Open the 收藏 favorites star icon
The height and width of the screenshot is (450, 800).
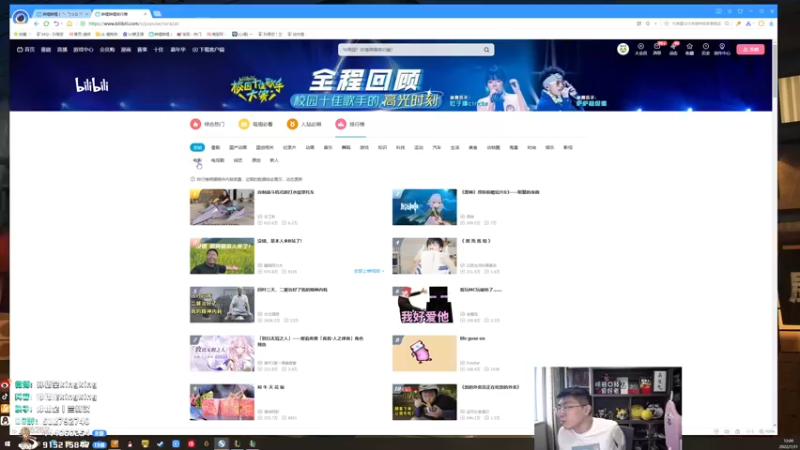[689, 49]
